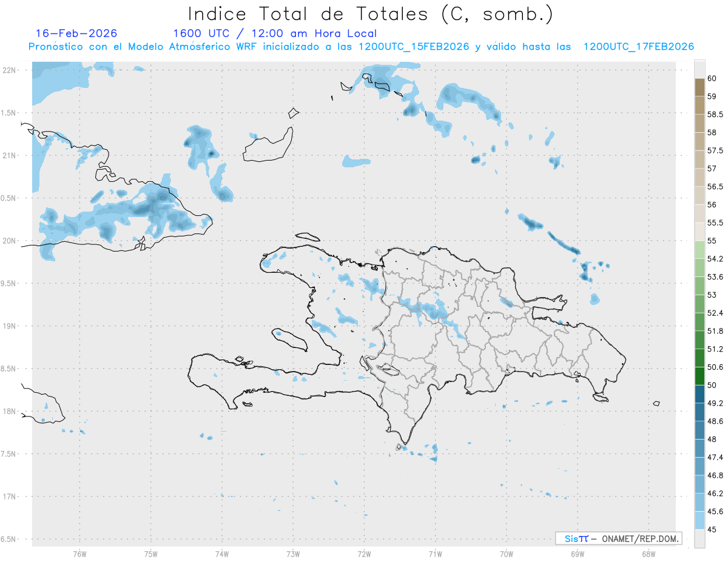Click the beige swatch between 55 and 55.5
The height and width of the screenshot is (562, 728).
pos(699,232)
